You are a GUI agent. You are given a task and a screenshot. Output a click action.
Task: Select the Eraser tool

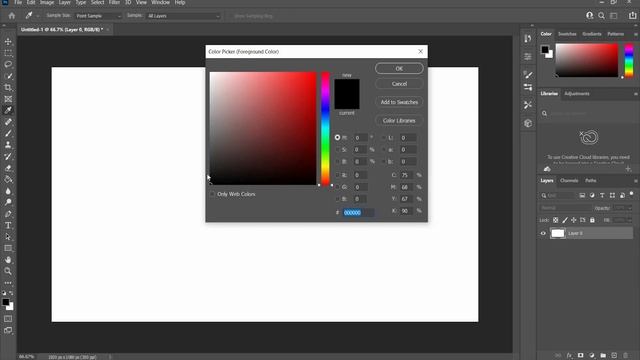pyautogui.click(x=8, y=168)
